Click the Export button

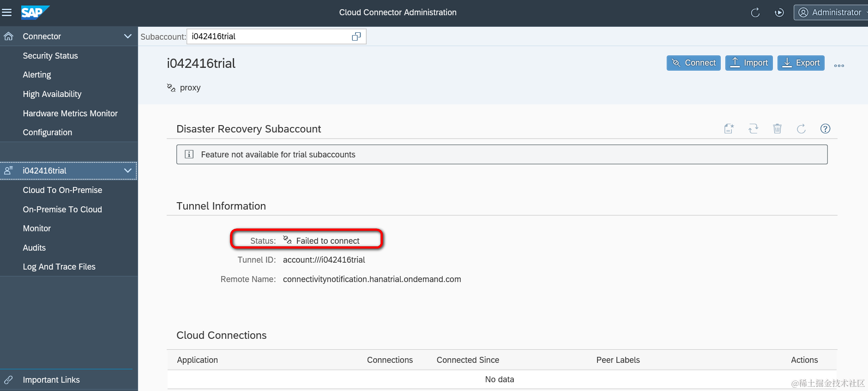[801, 63]
